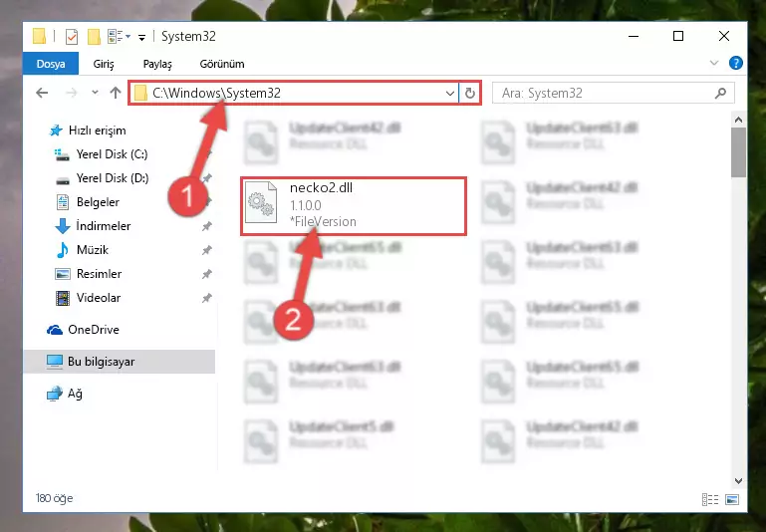Switch to the Giriş ribbon tab
This screenshot has height=532, width=766.
tap(104, 64)
